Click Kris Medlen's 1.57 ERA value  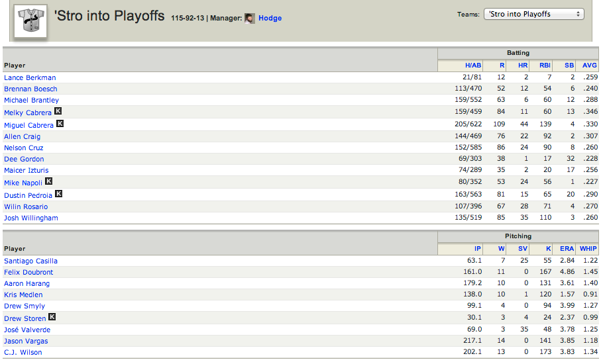pyautogui.click(x=567, y=295)
